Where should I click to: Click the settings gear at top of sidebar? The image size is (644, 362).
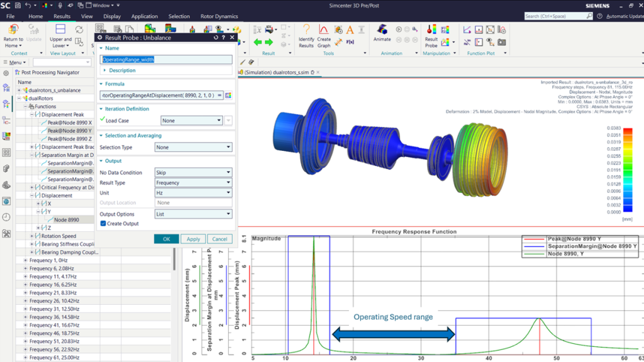click(x=6, y=73)
